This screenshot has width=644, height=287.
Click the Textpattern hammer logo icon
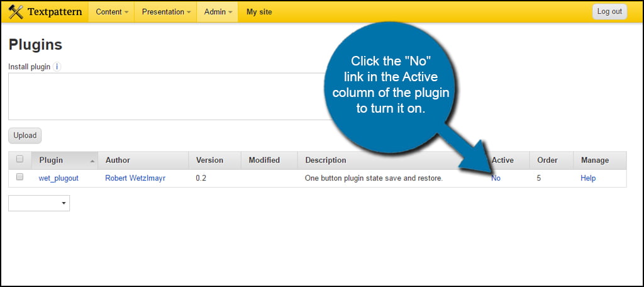[16, 11]
